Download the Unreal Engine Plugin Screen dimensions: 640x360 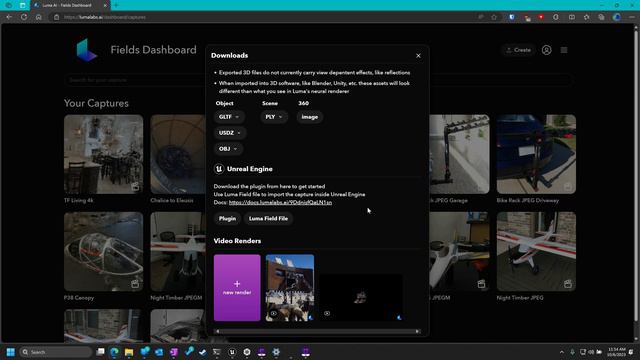coord(227,218)
